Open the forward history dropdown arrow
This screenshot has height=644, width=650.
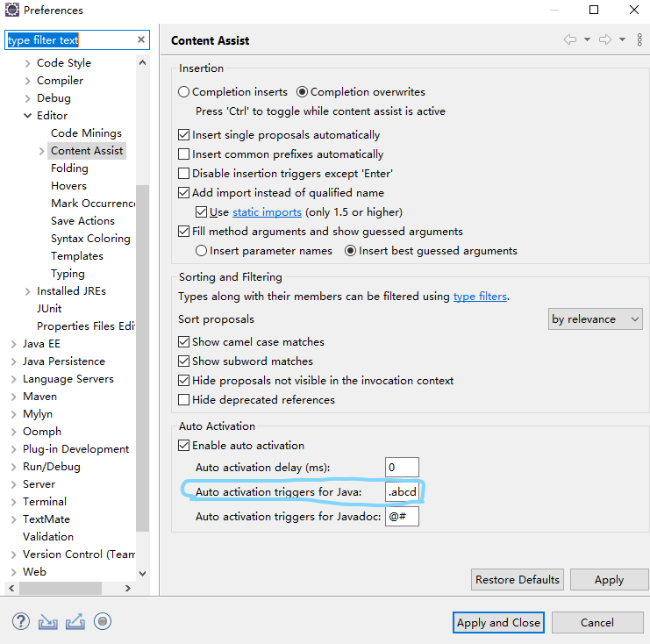click(x=622, y=39)
